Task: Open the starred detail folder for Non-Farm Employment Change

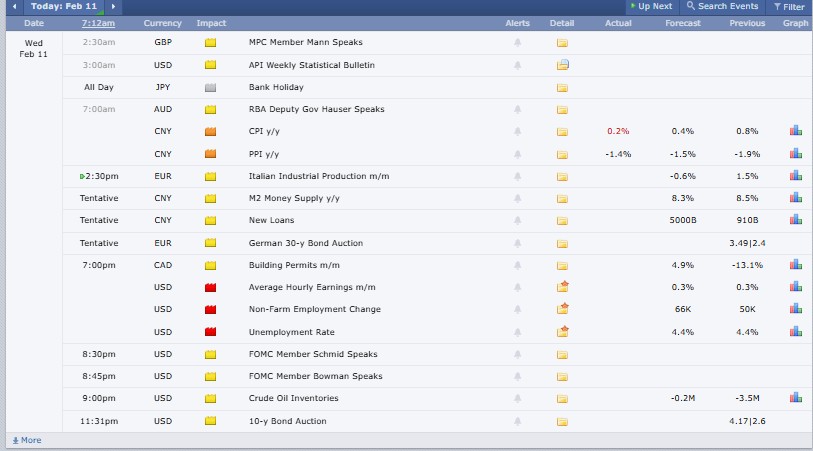Action: click(563, 309)
